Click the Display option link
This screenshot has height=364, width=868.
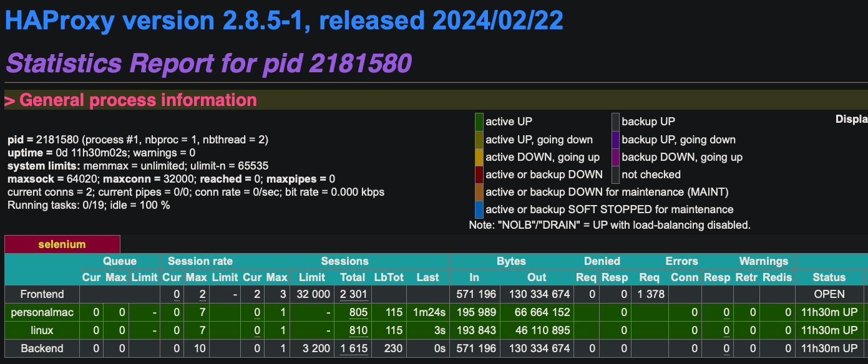(x=851, y=118)
